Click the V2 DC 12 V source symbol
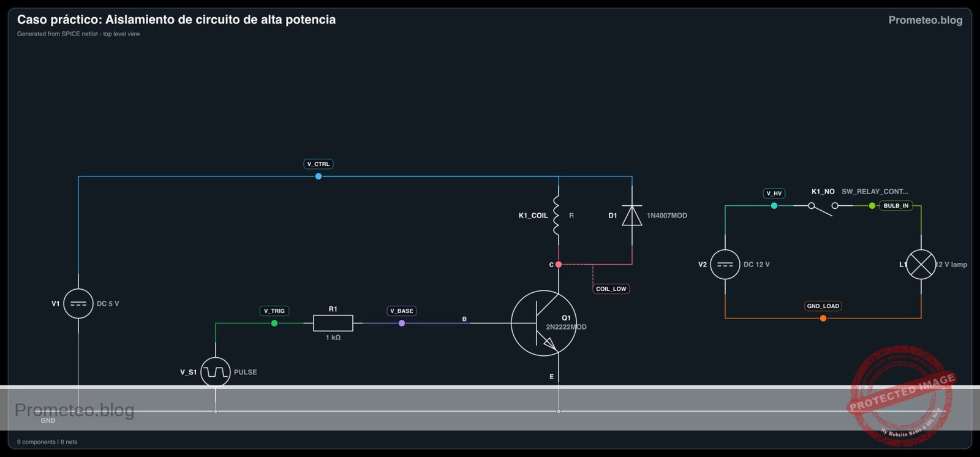Screen dimensions: 980x457 pos(725,265)
